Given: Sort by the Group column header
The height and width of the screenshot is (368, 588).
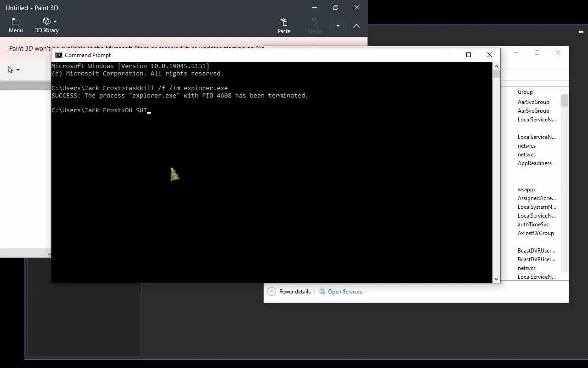Looking at the screenshot, I should coord(525,92).
